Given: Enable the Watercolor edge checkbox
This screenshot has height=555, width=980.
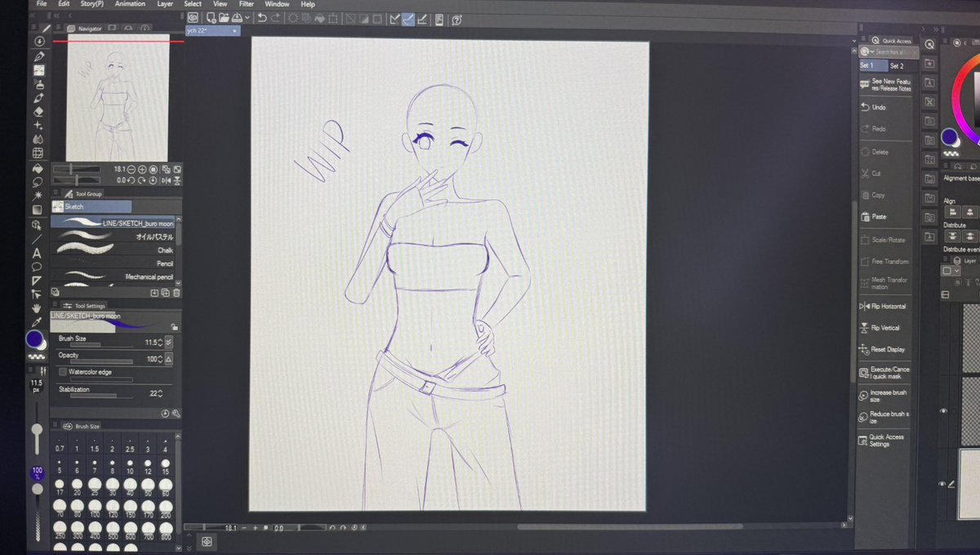Looking at the screenshot, I should pyautogui.click(x=63, y=372).
